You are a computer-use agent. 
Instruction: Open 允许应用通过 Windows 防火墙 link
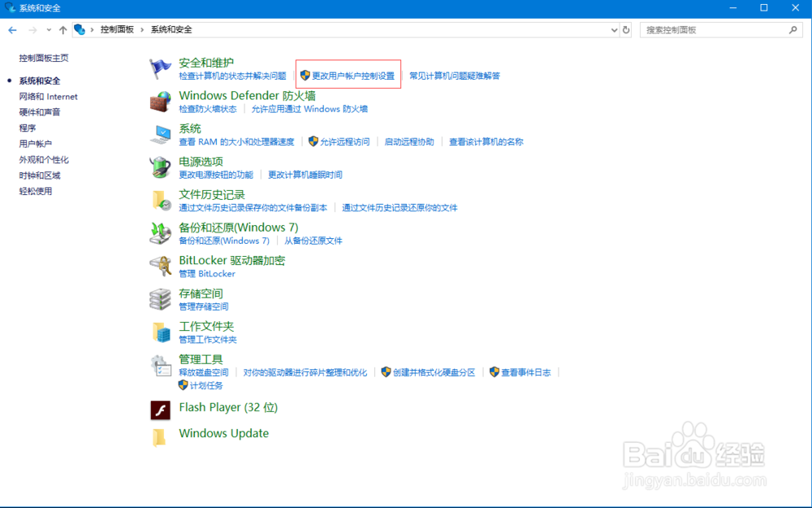[x=309, y=109]
